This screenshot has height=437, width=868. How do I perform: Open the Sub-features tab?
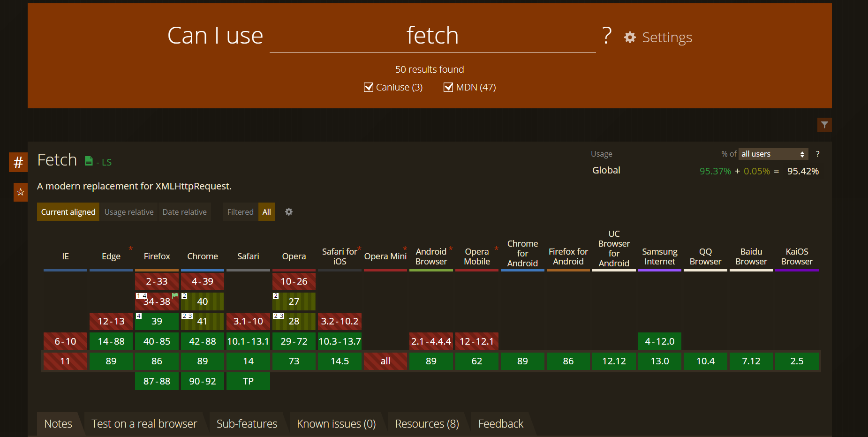click(x=247, y=424)
